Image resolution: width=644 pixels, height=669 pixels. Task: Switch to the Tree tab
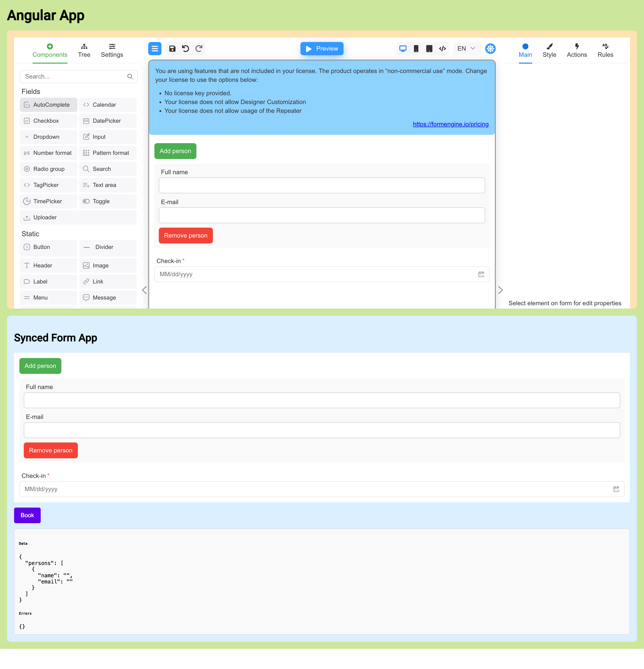(84, 51)
